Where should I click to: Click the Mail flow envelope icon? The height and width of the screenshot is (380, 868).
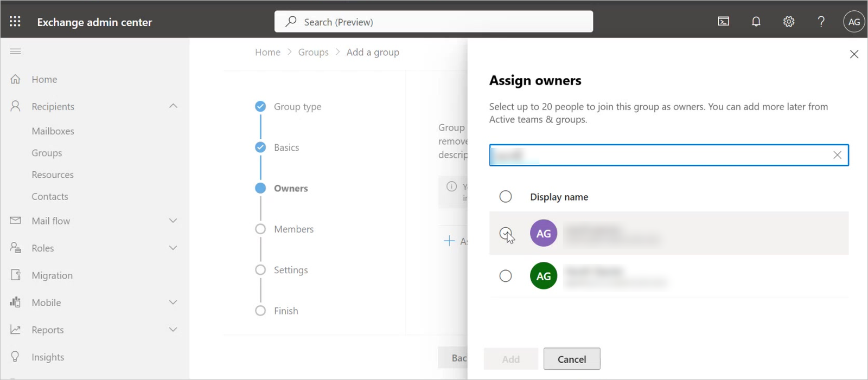(15, 221)
